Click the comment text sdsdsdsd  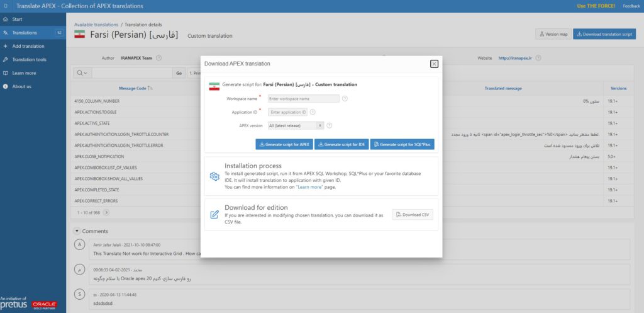103,303
